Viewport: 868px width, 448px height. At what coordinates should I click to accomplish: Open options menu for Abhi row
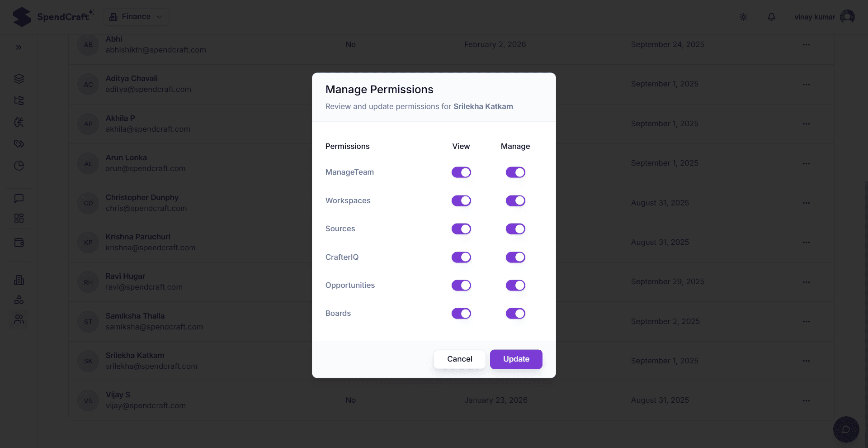(x=807, y=44)
